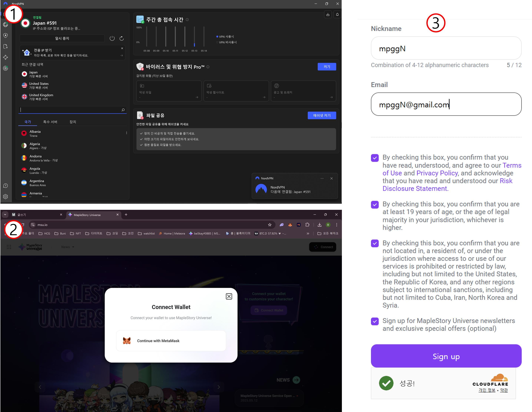Expand hidden bookmarks overflow chevron
Viewport: 532px width, 412px height.
coord(308,233)
